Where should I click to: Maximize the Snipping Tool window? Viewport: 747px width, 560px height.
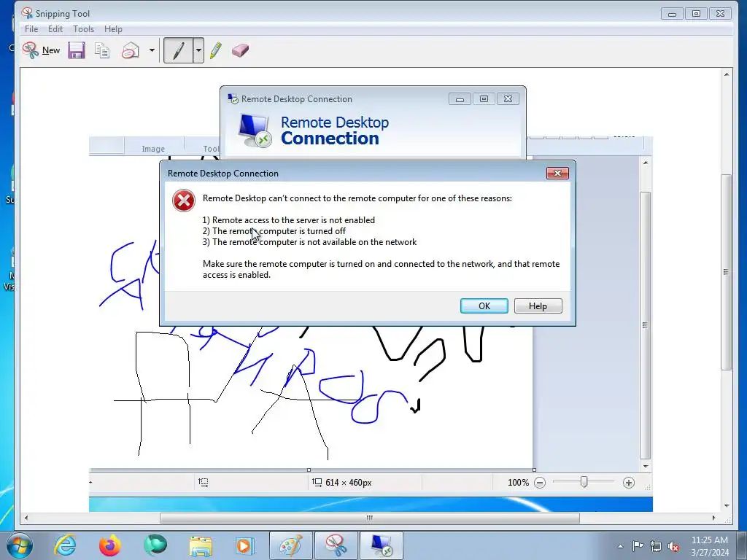(x=696, y=14)
